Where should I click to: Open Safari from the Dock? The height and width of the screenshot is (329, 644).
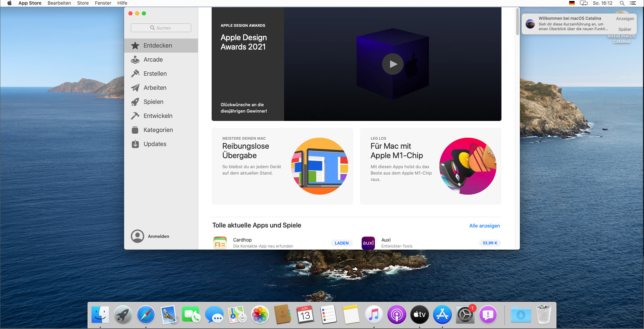coord(146,315)
